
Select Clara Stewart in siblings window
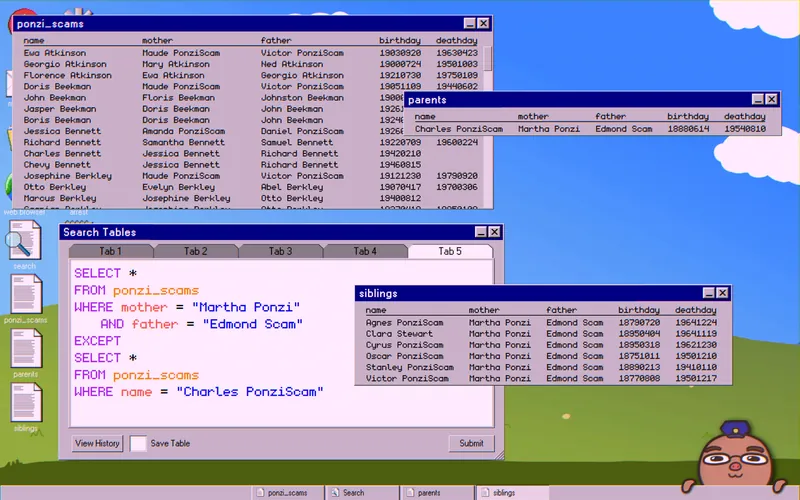click(399, 334)
